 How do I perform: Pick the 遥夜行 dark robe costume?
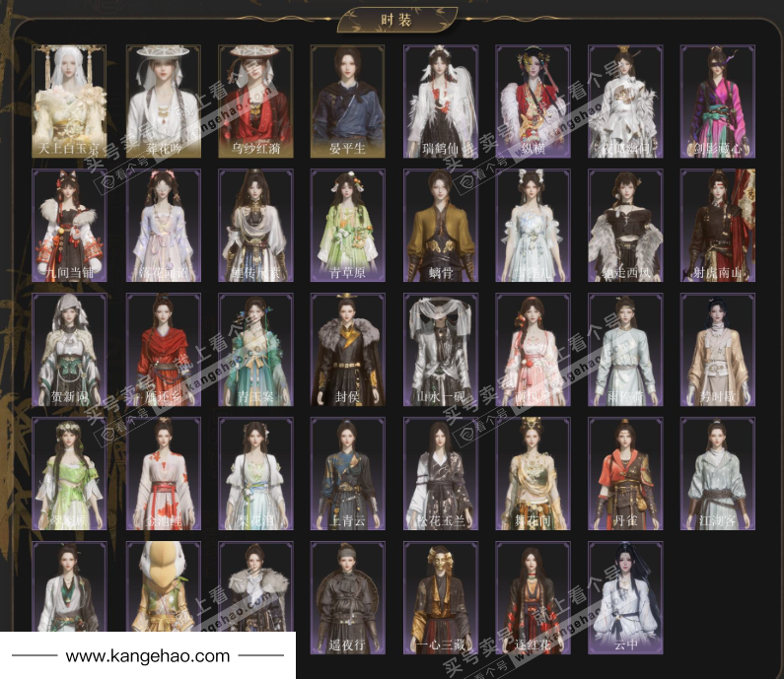tap(347, 597)
